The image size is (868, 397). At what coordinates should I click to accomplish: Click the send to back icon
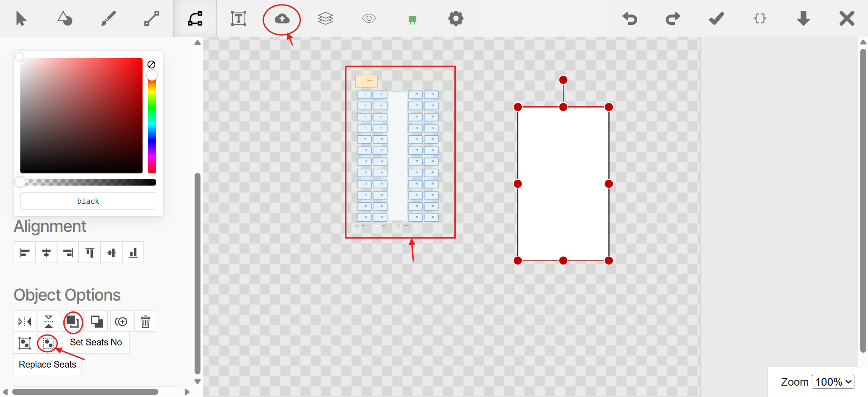pyautogui.click(x=97, y=321)
